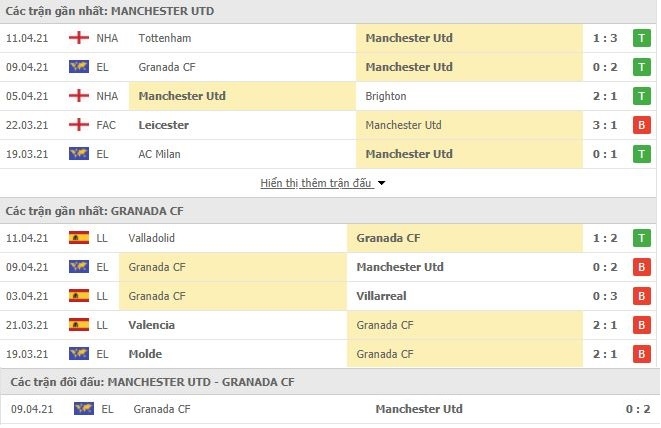The image size is (661, 428).
Task: Click red B result badge on Leicester row
Action: pos(641,125)
